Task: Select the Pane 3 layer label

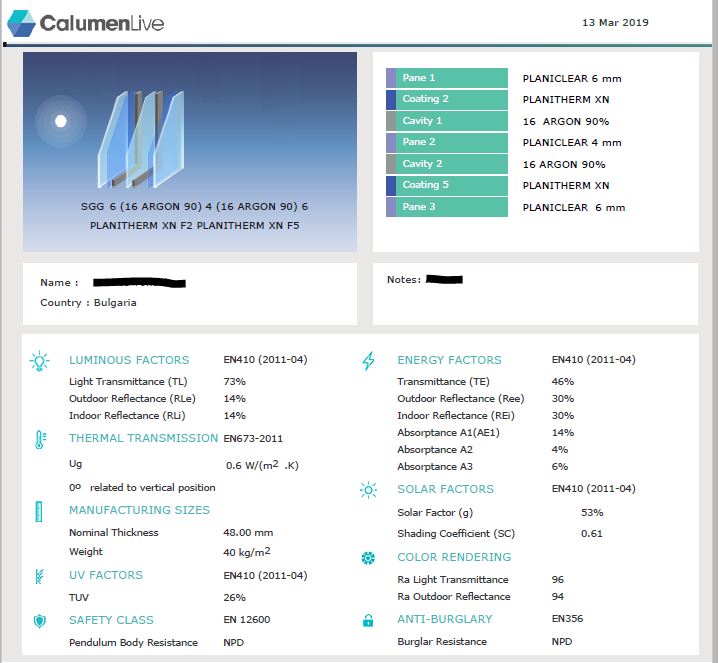Action: point(453,207)
